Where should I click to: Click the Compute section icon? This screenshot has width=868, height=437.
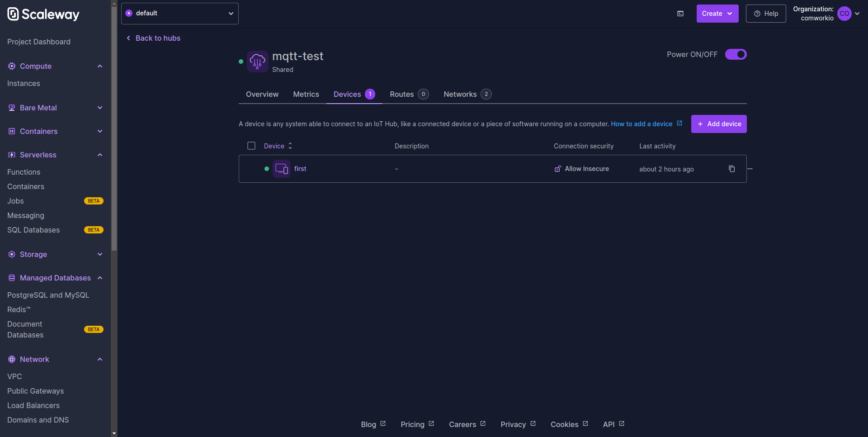click(12, 66)
